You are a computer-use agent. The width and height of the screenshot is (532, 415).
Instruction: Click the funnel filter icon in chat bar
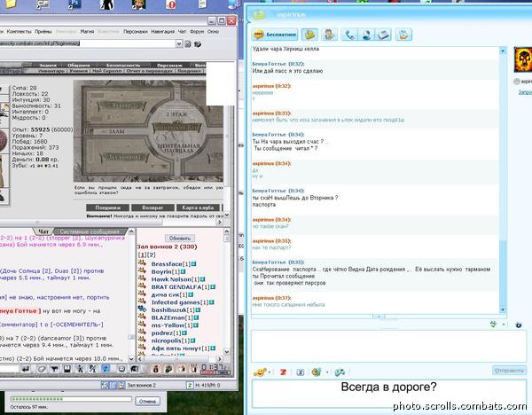54,369
